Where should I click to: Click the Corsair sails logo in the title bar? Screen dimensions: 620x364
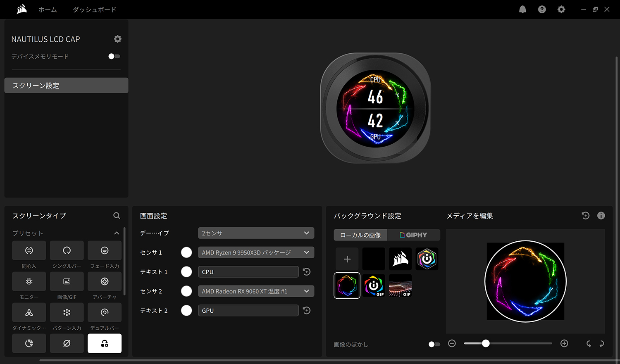pyautogui.click(x=22, y=9)
